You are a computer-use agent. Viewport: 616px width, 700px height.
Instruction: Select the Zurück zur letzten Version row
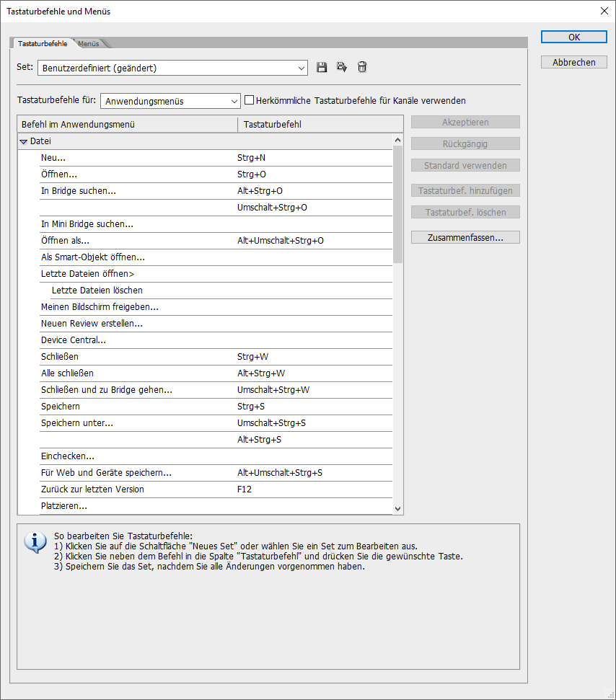pyautogui.click(x=92, y=489)
